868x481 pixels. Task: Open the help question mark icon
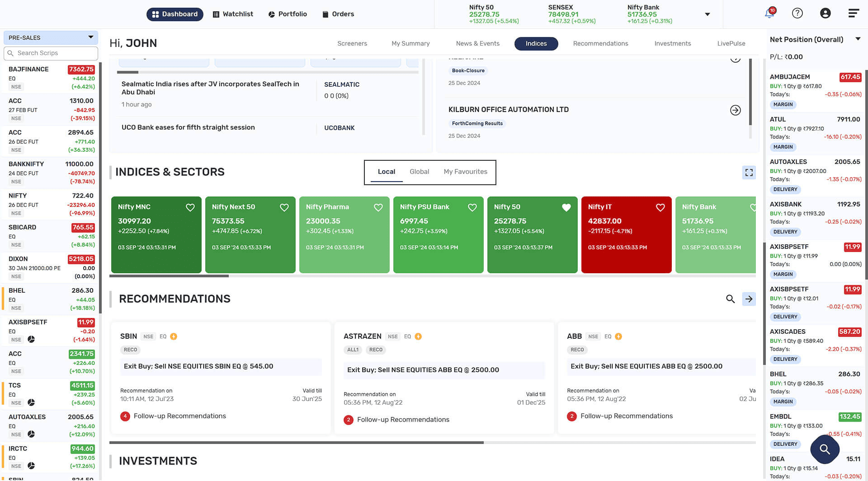click(797, 14)
